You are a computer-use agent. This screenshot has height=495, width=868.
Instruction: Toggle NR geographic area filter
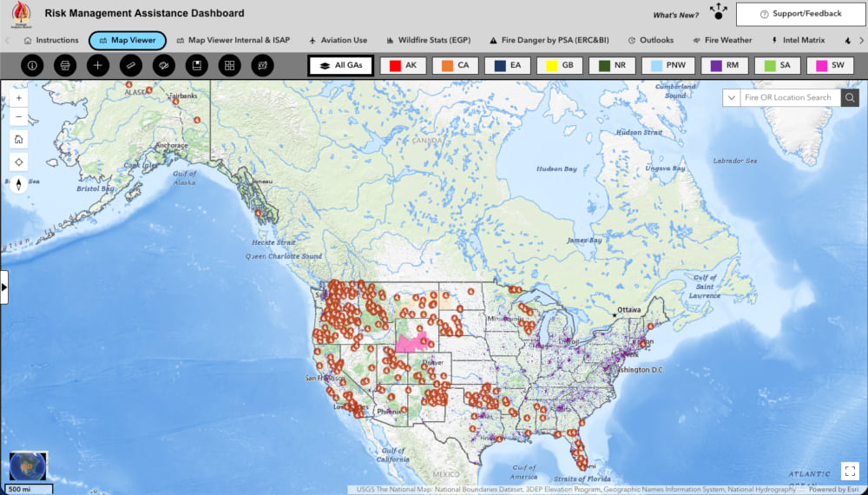(612, 65)
